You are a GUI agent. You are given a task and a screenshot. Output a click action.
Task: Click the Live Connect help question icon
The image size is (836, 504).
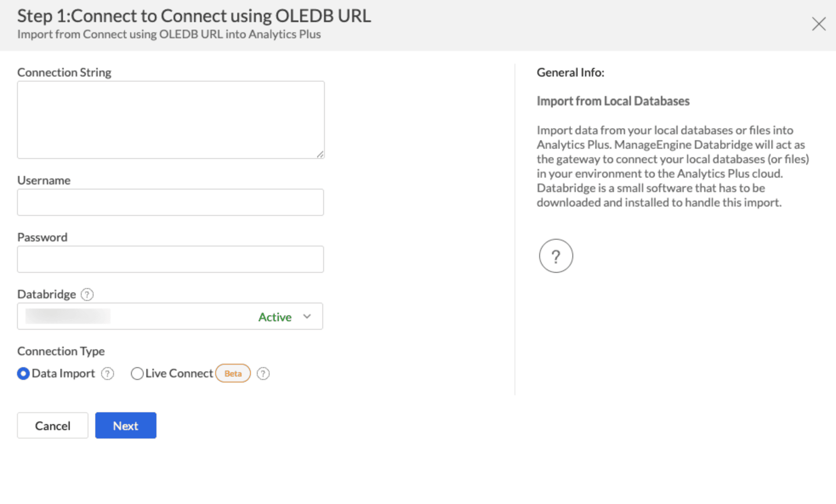(263, 374)
